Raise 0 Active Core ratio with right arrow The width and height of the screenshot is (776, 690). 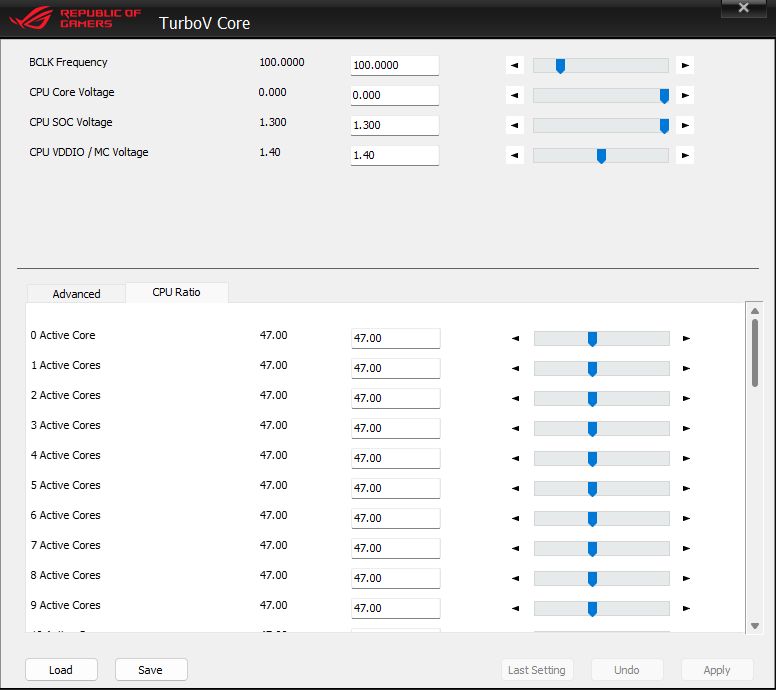pyautogui.click(x=686, y=339)
